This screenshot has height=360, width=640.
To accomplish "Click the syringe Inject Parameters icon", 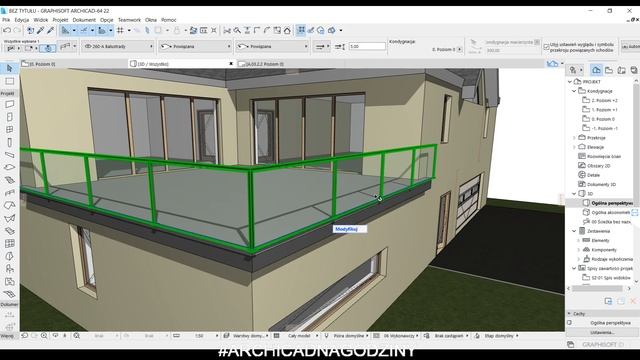I will pos(50,30).
